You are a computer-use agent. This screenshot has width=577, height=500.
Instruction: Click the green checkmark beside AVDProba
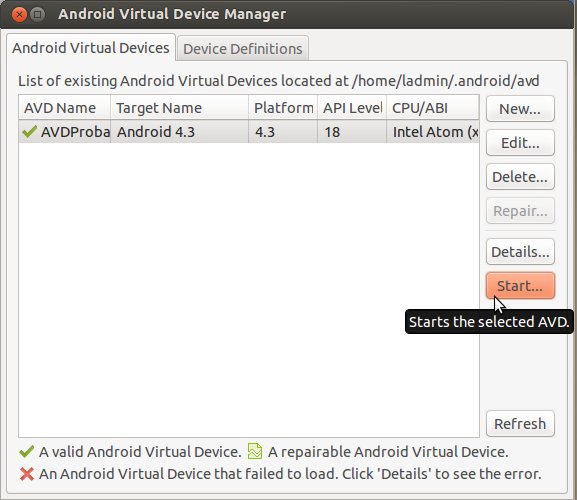(x=29, y=131)
